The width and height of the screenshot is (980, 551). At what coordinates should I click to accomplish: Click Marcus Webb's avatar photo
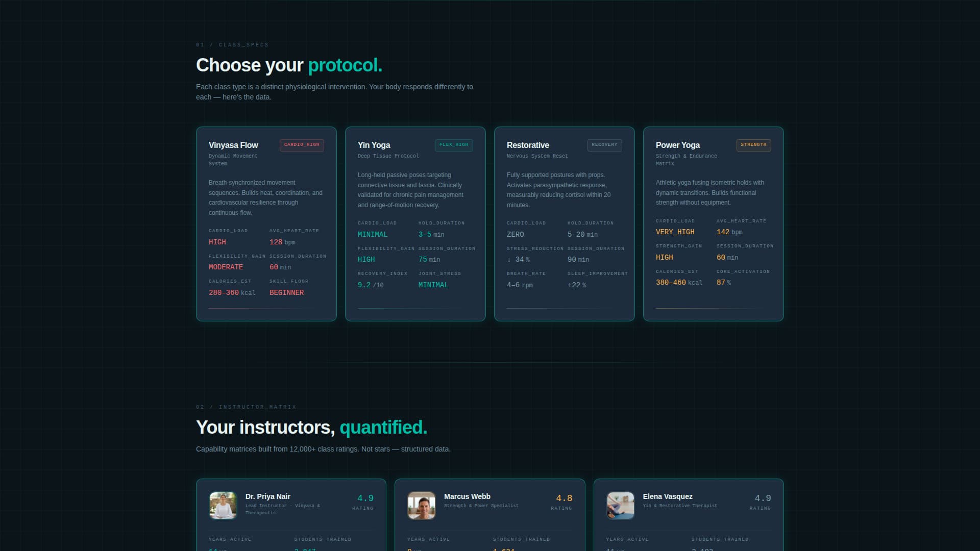pyautogui.click(x=422, y=506)
